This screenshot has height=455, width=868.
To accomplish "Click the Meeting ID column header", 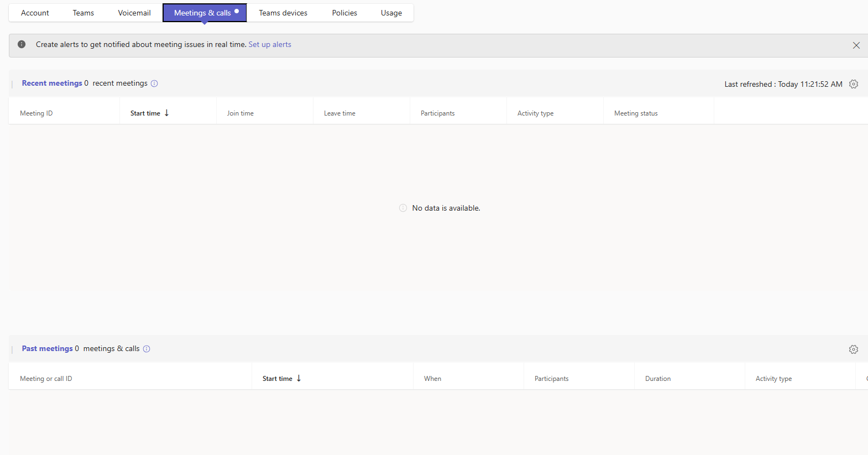I will click(x=36, y=113).
